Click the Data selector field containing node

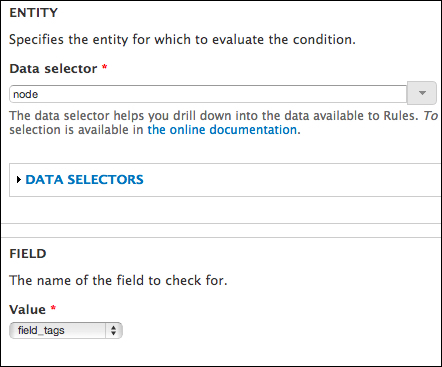coord(208,94)
